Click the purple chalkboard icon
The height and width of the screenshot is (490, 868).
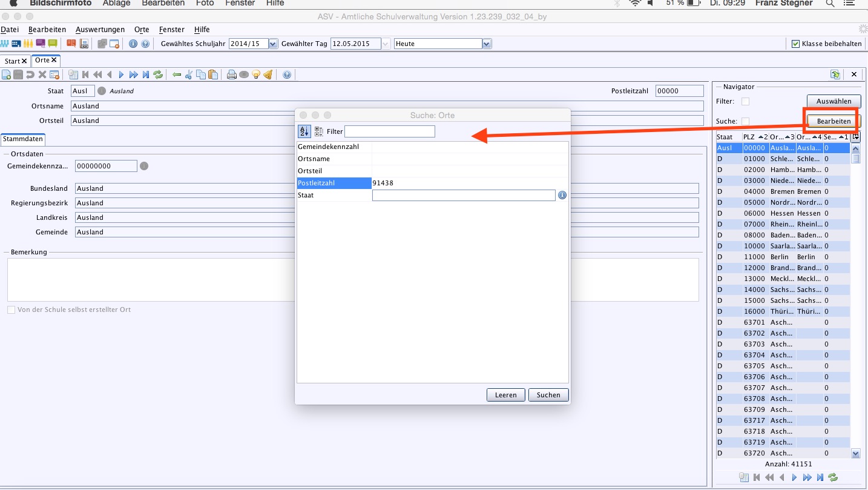tap(41, 44)
